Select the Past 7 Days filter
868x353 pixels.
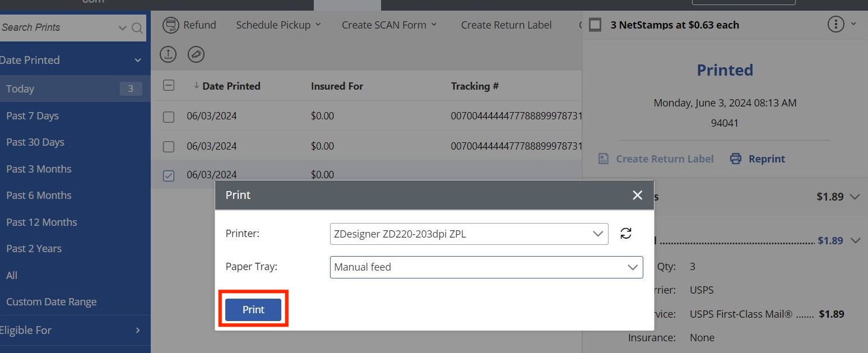pos(33,116)
